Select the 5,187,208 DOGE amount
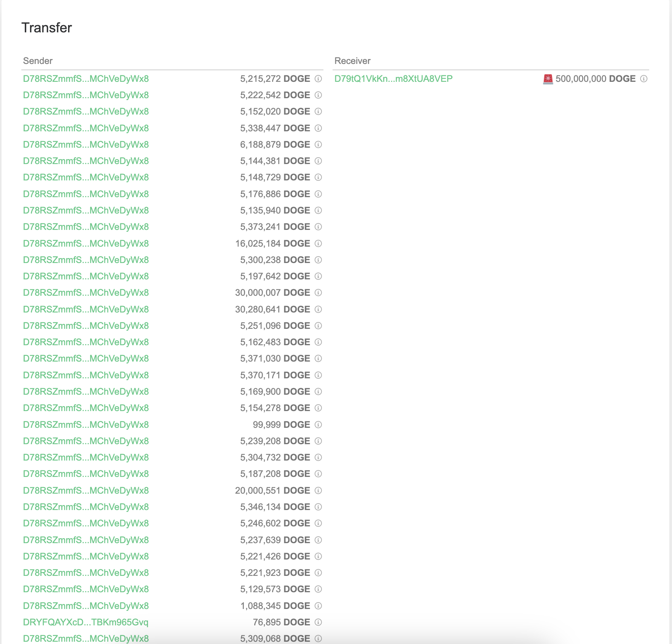672x644 pixels. (275, 474)
